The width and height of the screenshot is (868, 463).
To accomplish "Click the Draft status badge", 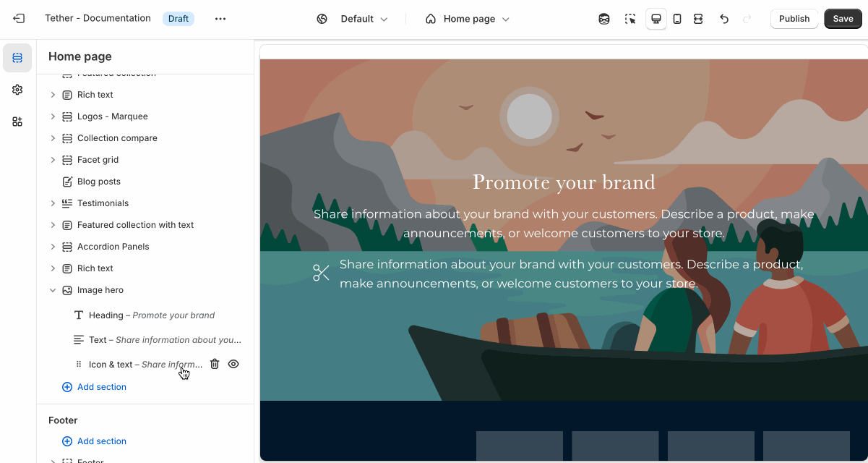I will 179,19.
